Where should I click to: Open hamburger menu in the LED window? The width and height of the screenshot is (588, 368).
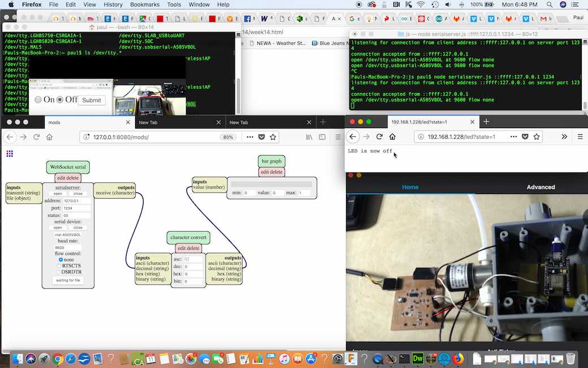[580, 136]
